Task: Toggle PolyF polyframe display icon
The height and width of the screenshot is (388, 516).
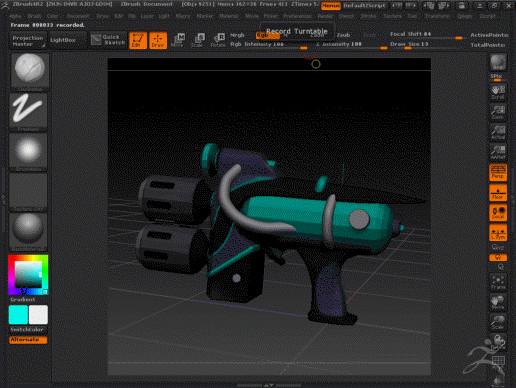Action: click(498, 361)
